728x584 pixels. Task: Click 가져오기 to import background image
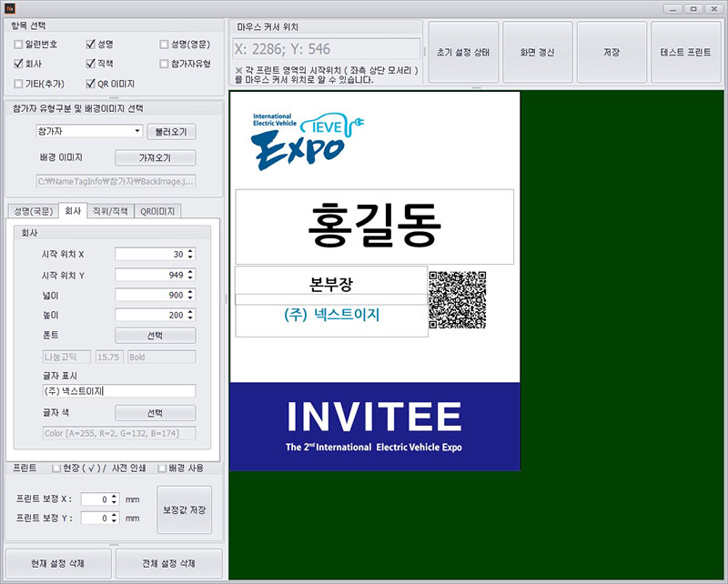click(x=155, y=158)
